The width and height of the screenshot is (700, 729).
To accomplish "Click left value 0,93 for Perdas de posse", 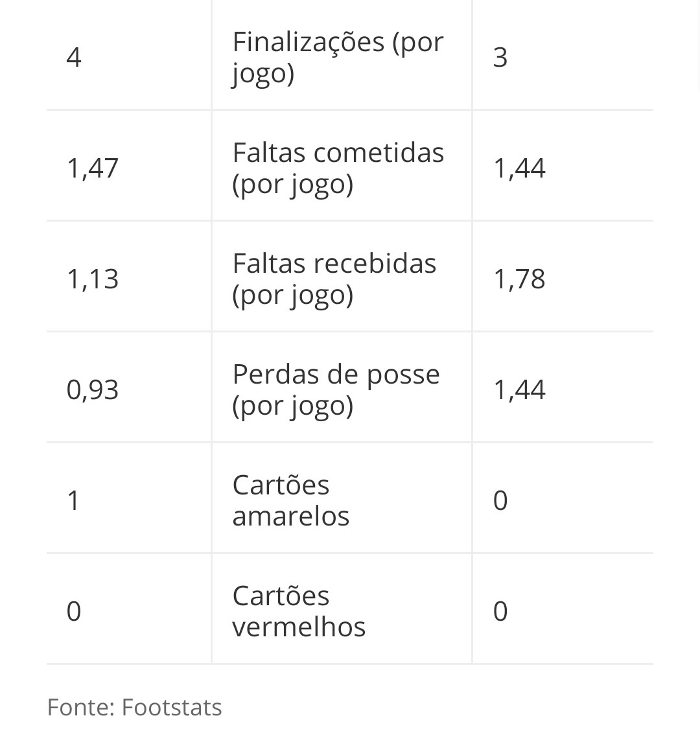I will (93, 389).
